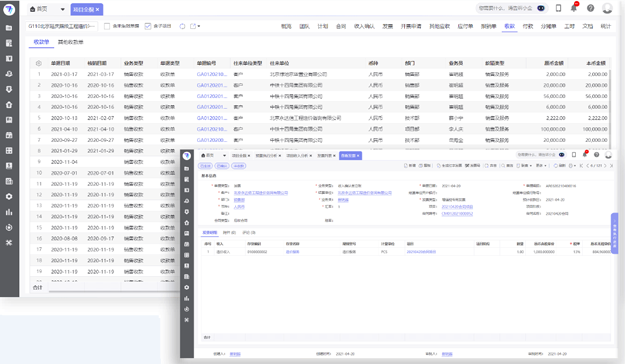
Task: Click the column settings gear in table header
Action: click(x=39, y=63)
